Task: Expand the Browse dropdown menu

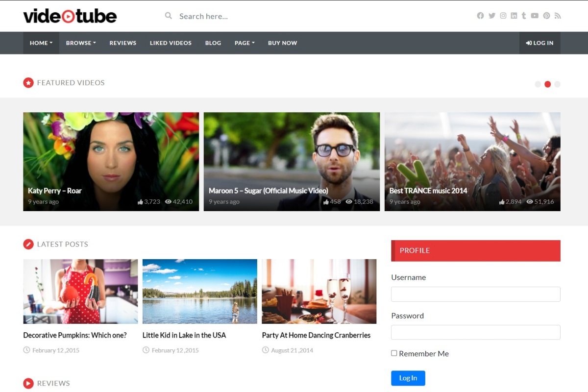Action: 81,43
